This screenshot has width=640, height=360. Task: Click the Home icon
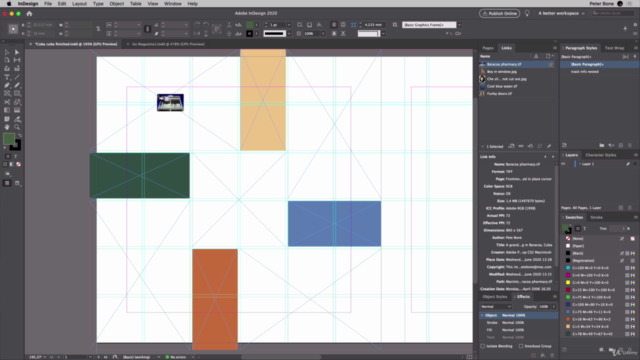click(x=29, y=13)
